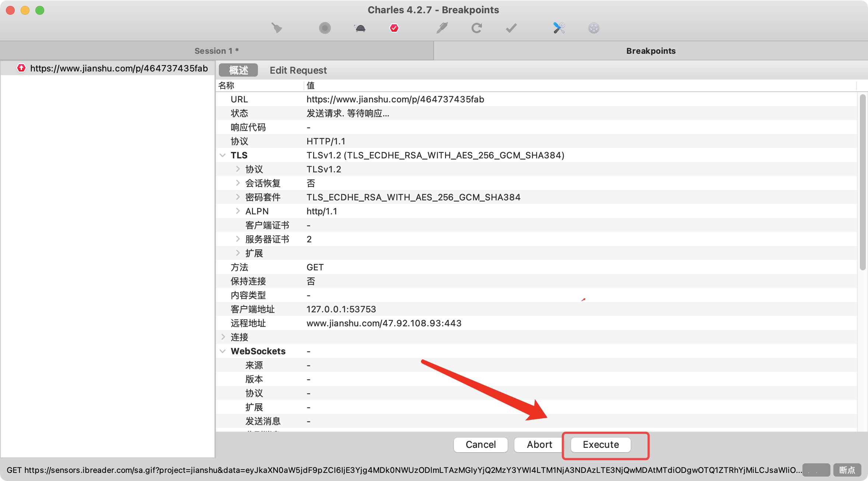The width and height of the screenshot is (868, 481).
Task: Switch to the Session 1 tab
Action: 217,51
